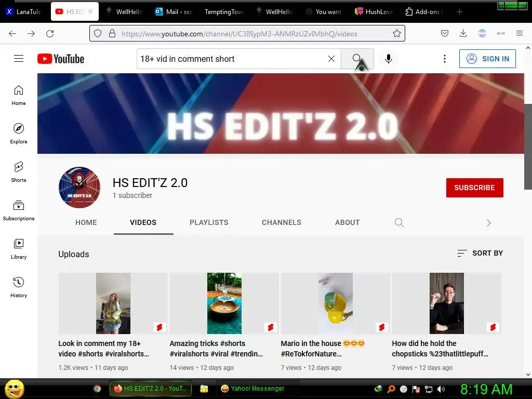Click the man in black shirt thumbnail
532x399 pixels.
pos(446,303)
